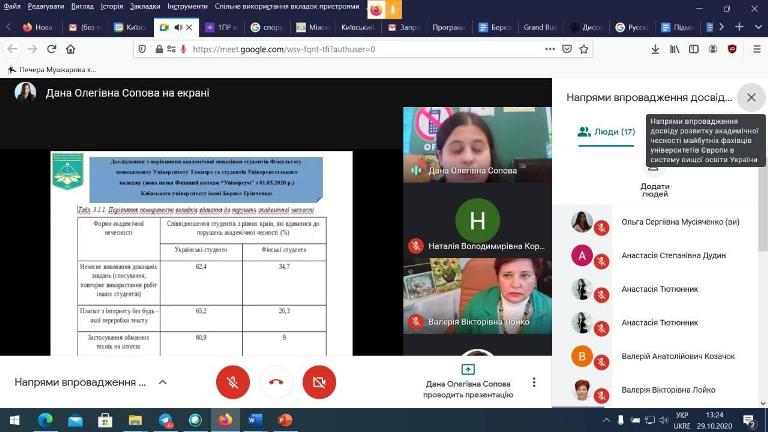Hang up with the leave call button

(276, 382)
